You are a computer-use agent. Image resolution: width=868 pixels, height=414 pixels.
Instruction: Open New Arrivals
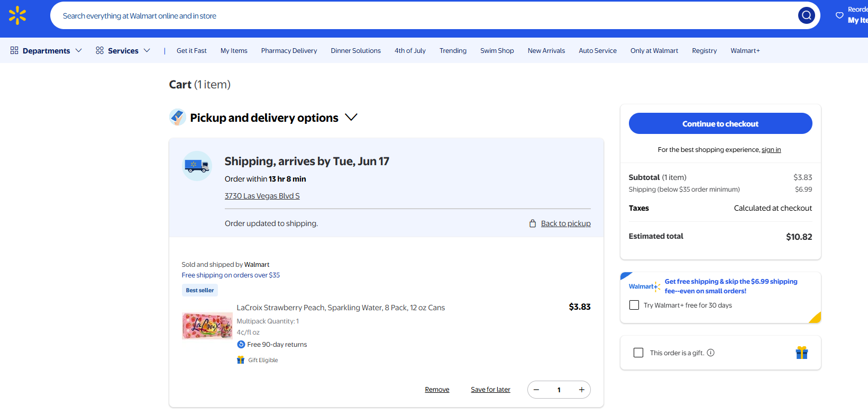point(546,51)
